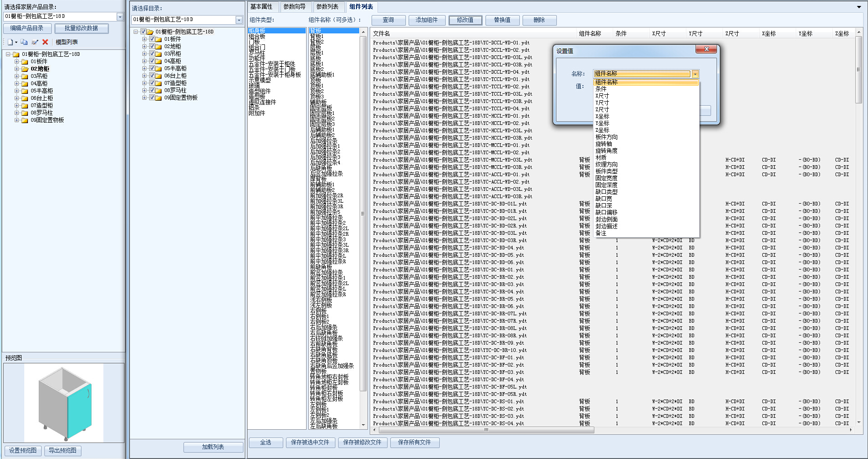
Task: Collapse the root node in the left tree
Action: point(8,54)
